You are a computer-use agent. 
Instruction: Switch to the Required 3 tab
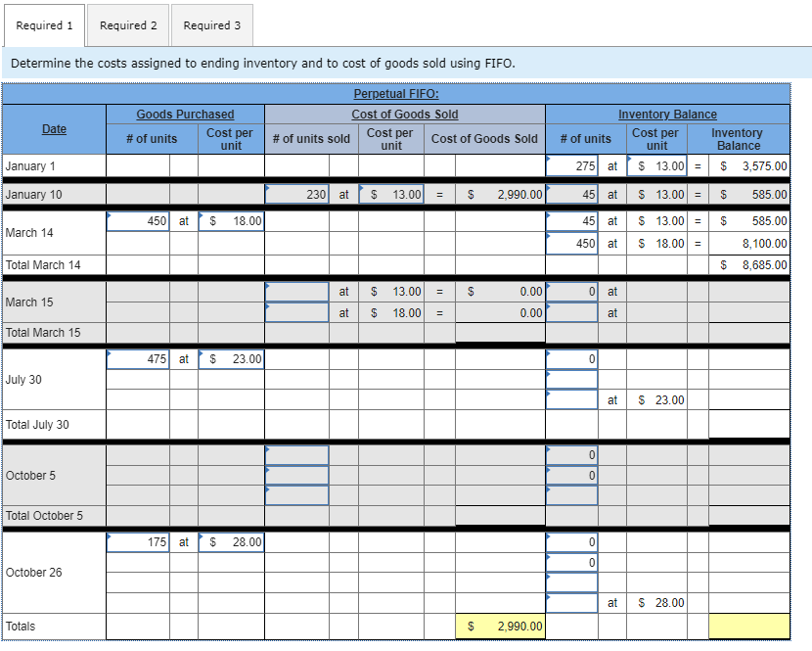[x=211, y=25]
